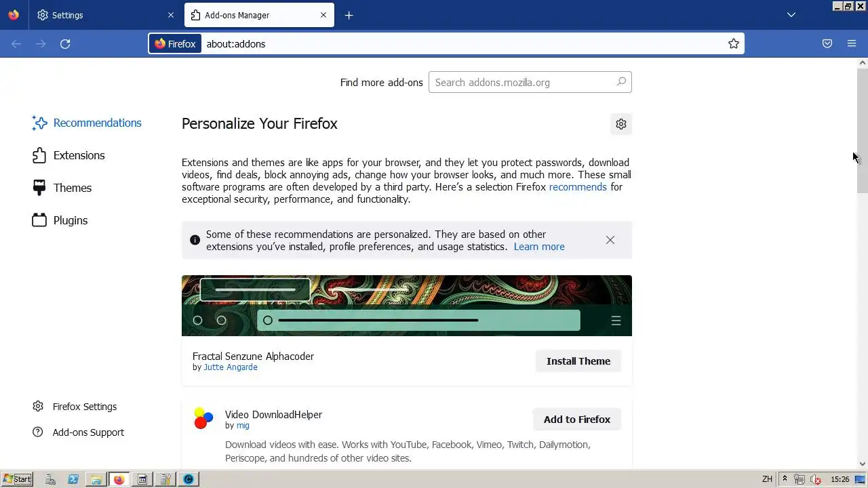The image size is (868, 488).
Task: Open Jutte Angarde author link
Action: [x=231, y=367]
